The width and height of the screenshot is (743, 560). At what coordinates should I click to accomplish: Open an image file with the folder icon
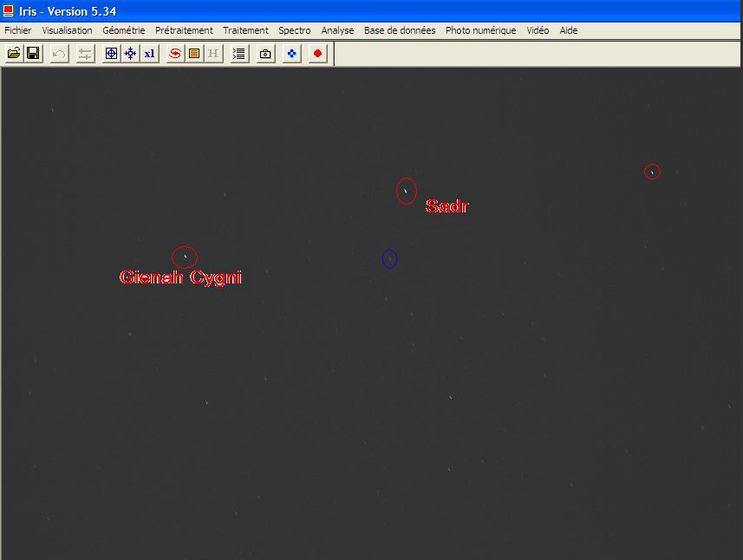pyautogui.click(x=14, y=54)
